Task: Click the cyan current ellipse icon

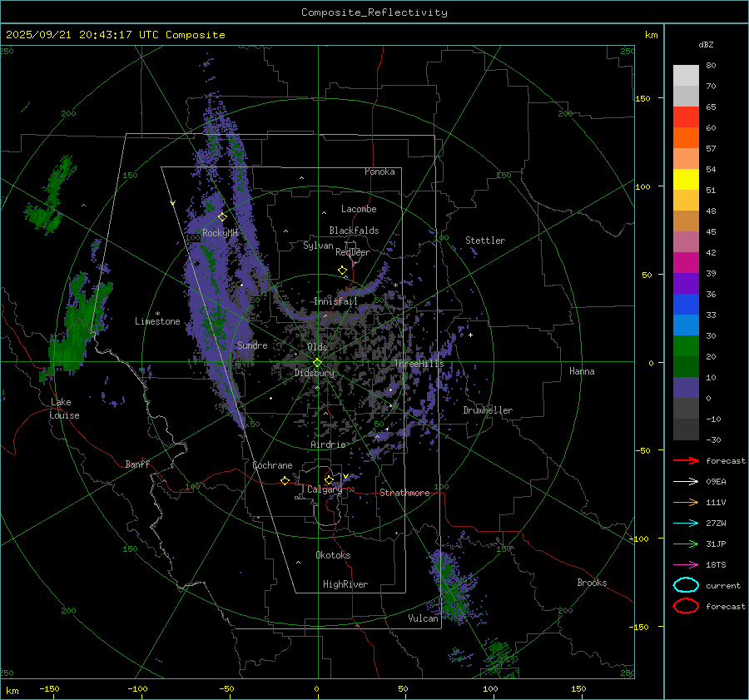Action: pos(686,585)
